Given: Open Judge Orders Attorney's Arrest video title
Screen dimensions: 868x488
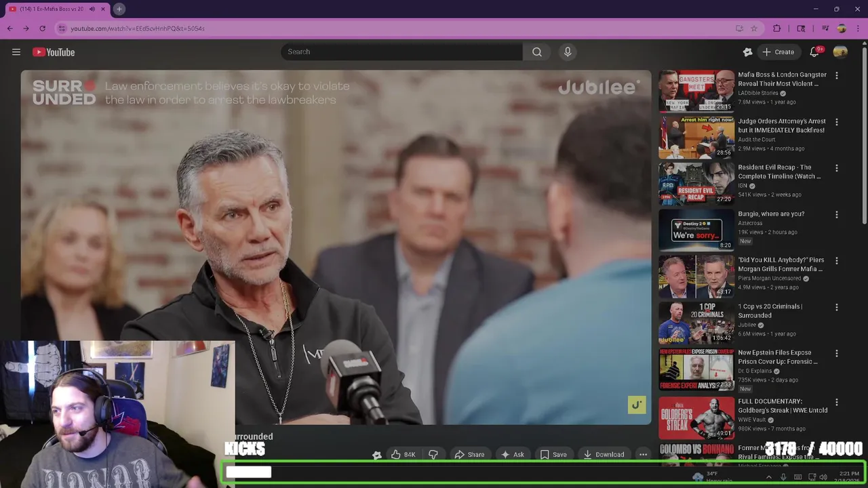Looking at the screenshot, I should click(x=782, y=125).
